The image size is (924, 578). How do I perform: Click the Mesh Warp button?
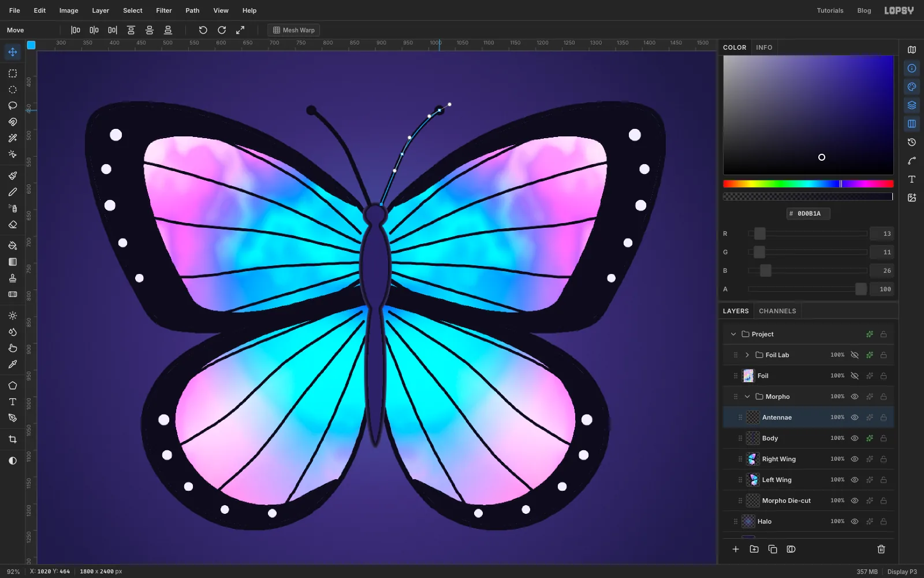[294, 30]
